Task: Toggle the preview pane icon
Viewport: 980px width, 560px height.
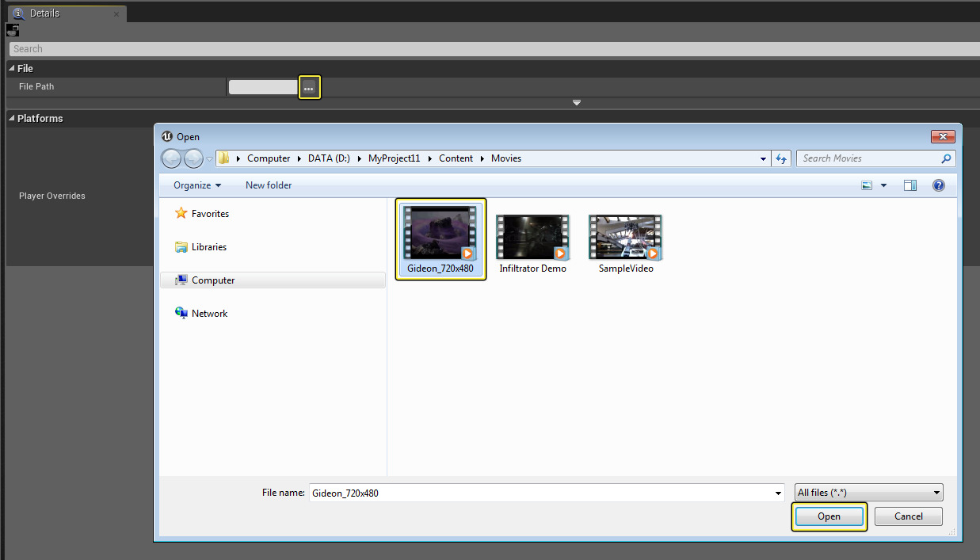Action: (910, 185)
